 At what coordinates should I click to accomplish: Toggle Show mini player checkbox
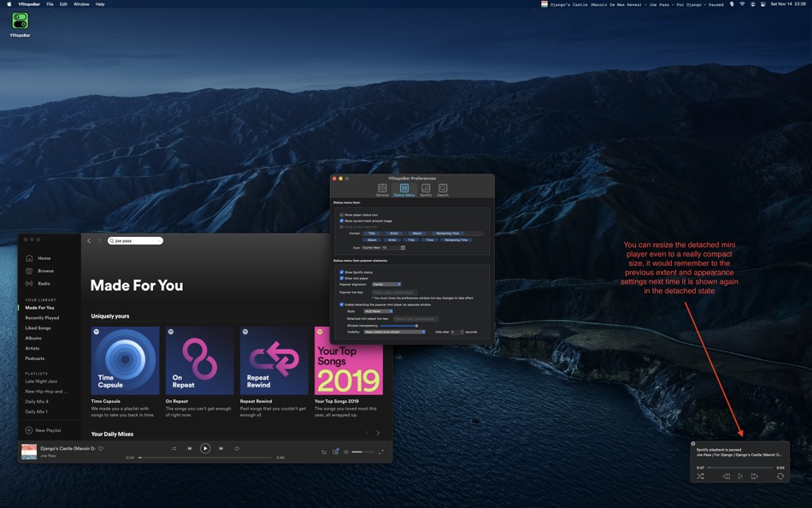[342, 278]
